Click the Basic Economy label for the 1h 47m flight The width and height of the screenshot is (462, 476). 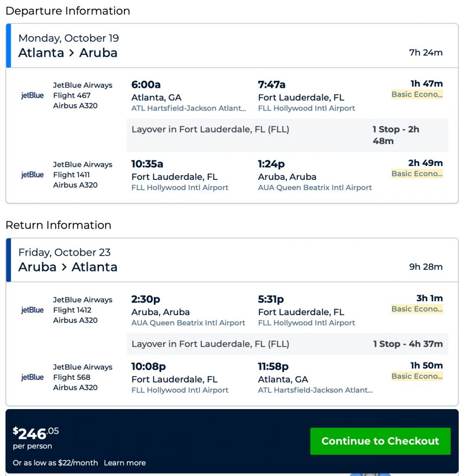coord(417,94)
